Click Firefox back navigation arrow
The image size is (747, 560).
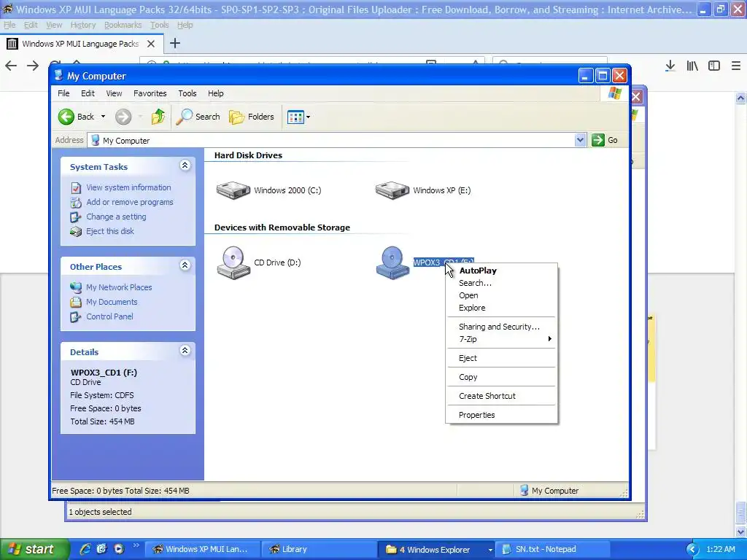point(11,66)
